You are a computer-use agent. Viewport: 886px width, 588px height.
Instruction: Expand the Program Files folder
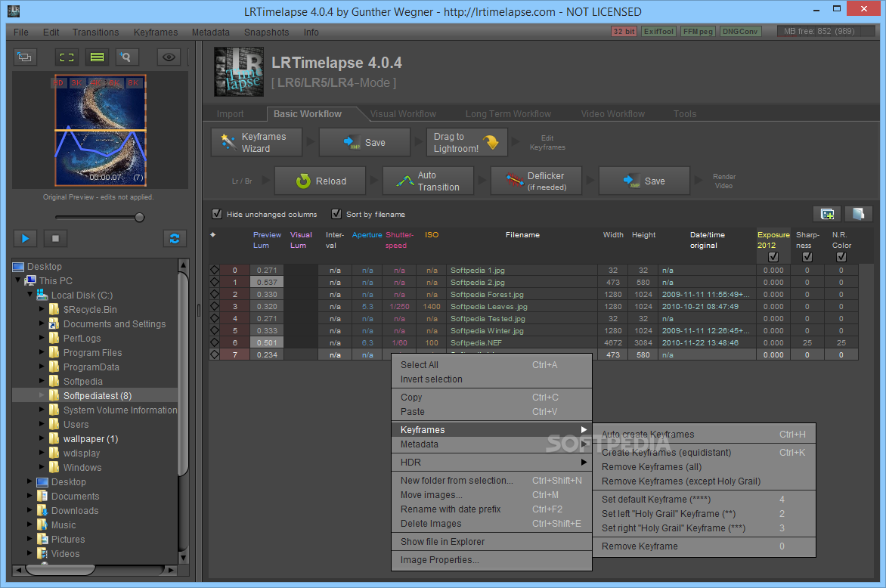pos(42,352)
